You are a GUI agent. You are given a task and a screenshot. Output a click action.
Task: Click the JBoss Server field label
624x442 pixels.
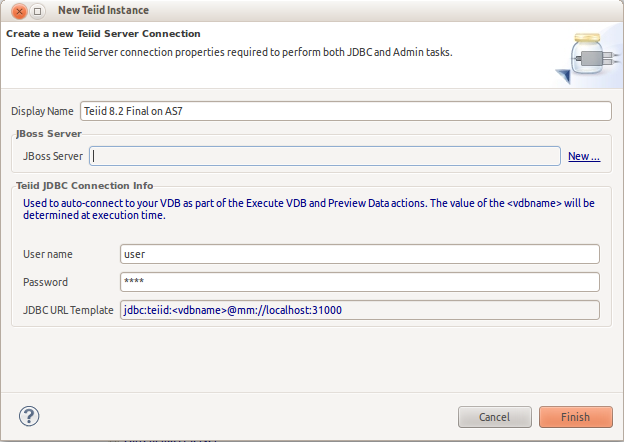click(x=53, y=156)
